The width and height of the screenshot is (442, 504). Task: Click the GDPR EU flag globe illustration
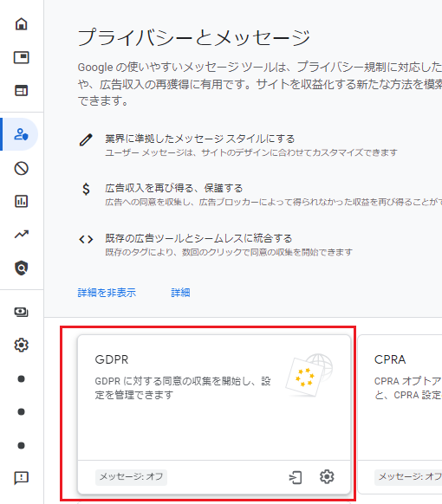coord(309,375)
